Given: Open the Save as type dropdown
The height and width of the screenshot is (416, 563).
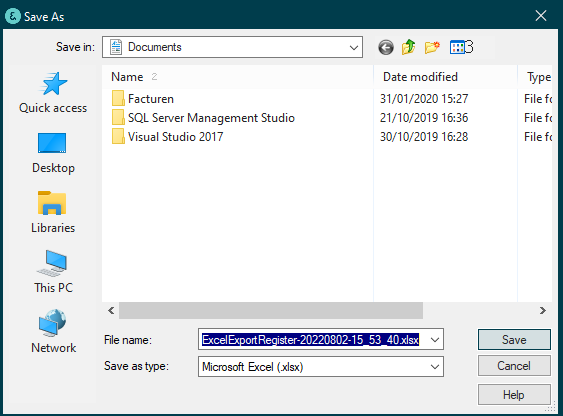Looking at the screenshot, I should click(x=321, y=366).
